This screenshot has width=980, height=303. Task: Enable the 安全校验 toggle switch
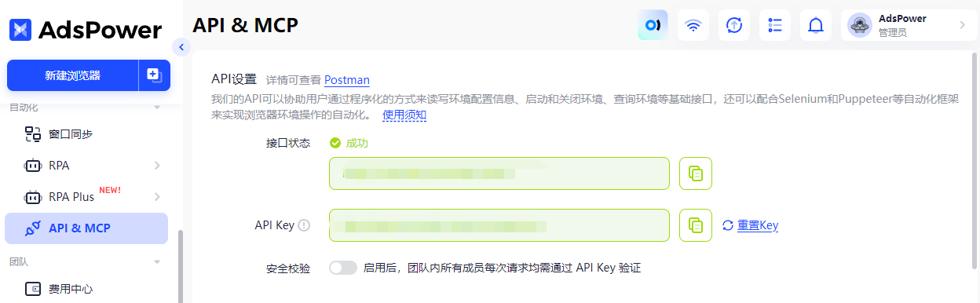tap(343, 268)
